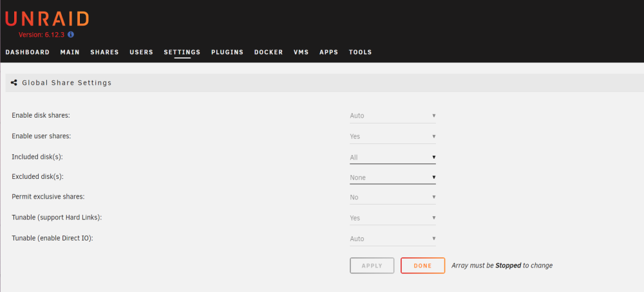Screen dimensions: 644x292
Task: Click the Permit exclusive shares label
Action: coord(48,196)
